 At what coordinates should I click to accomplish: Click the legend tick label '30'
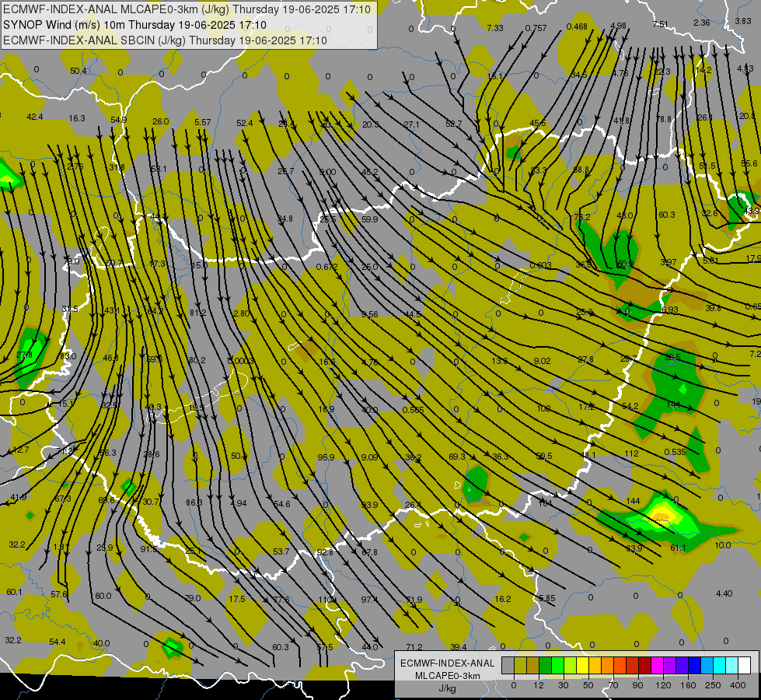coord(564,685)
